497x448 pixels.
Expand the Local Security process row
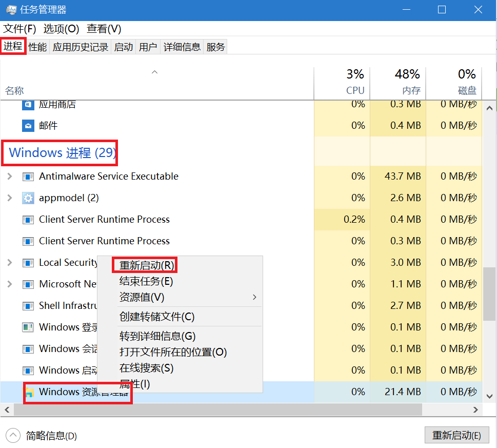coord(10,263)
